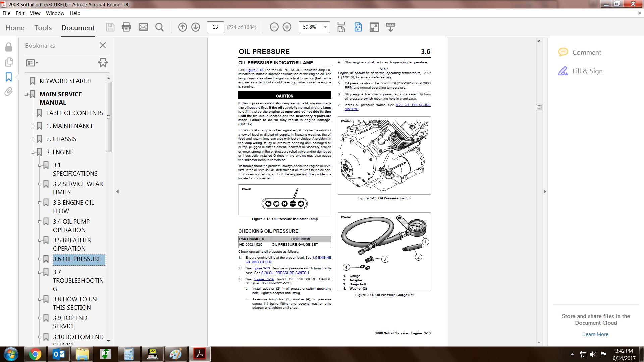
Task: Toggle the Bookmarks panel icon in left rail
Action: (x=9, y=77)
